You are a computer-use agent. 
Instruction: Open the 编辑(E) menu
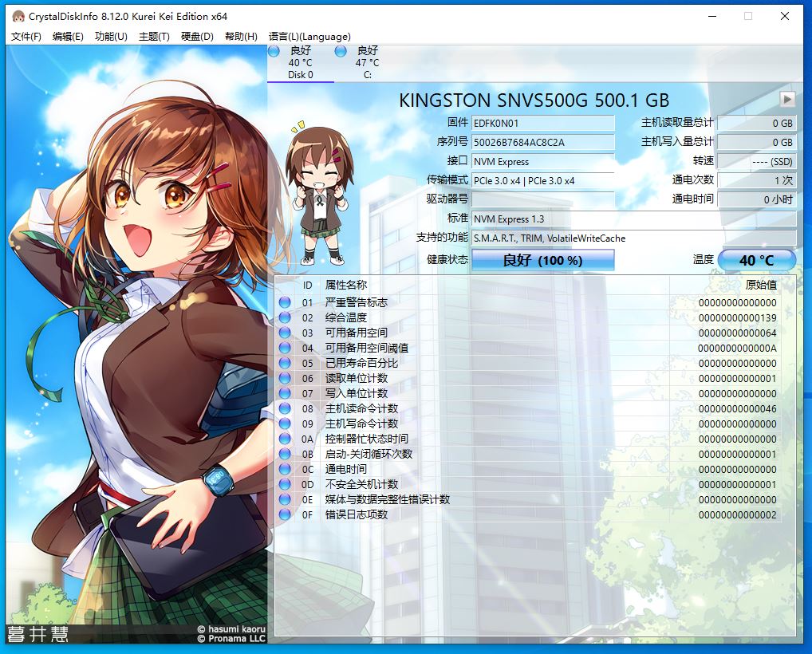pos(68,36)
